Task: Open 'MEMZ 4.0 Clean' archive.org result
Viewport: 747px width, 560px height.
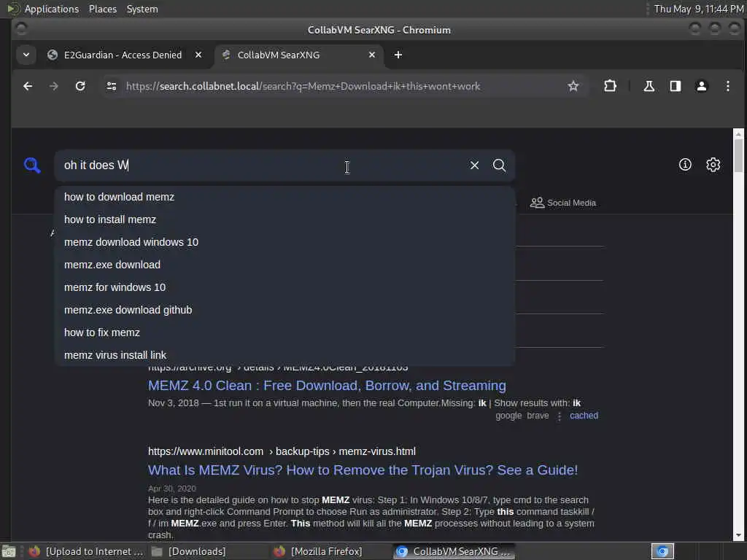Action: point(327,386)
